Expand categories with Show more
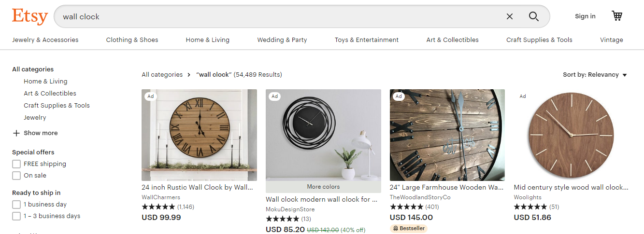 click(41, 133)
